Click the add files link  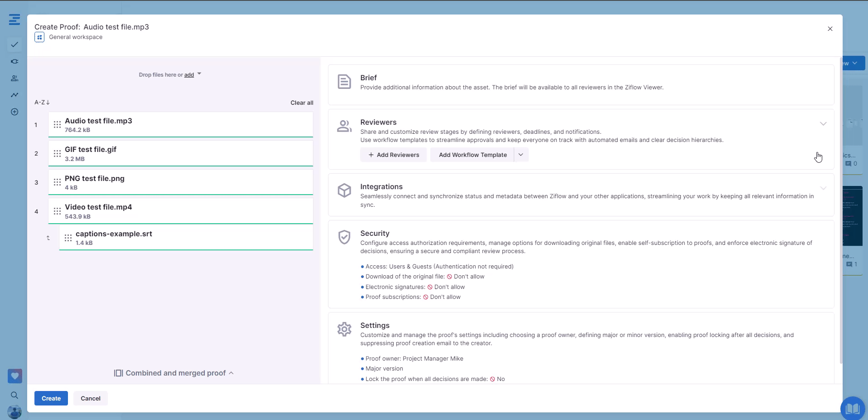click(189, 75)
